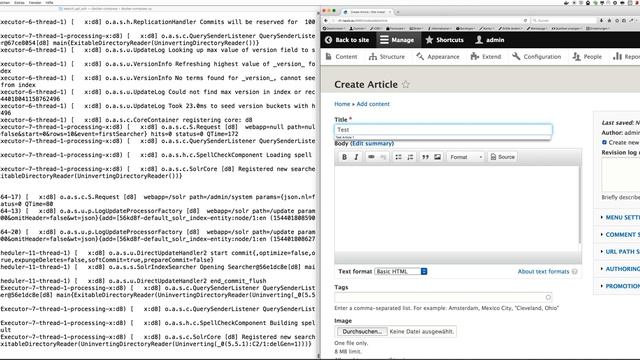Open the Format dropdown in editor toolbar
Image resolution: width=640 pixels, height=360 pixels.
click(x=466, y=157)
